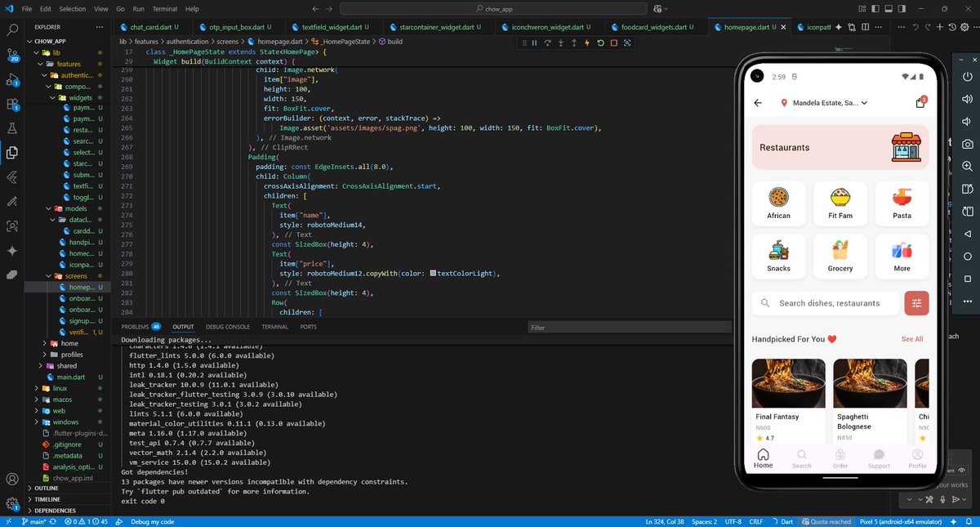This screenshot has height=527, width=980.
Task: Click textColorLight color swatch in code
Action: [433, 274]
